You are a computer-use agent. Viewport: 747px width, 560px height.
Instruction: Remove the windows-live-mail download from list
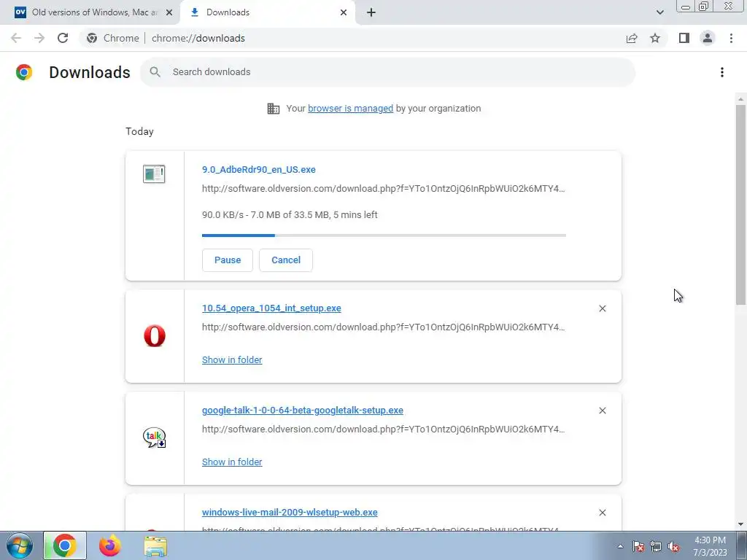coord(602,513)
